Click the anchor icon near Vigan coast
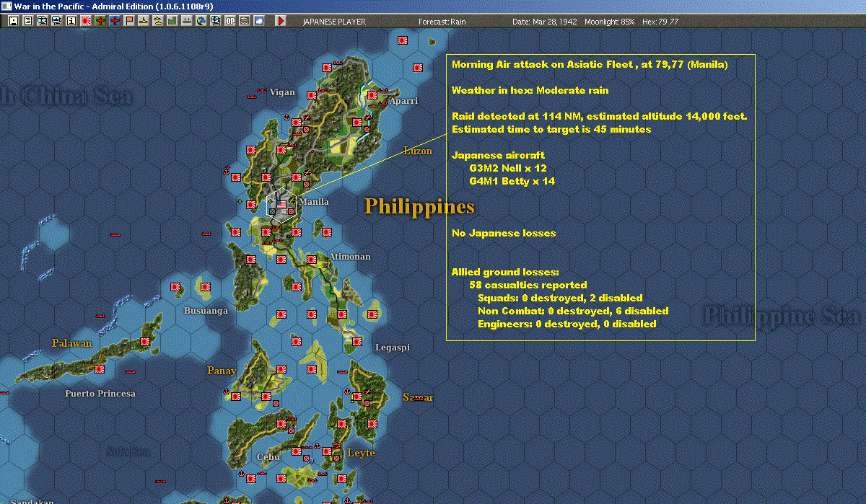This screenshot has width=866, height=504. point(287,117)
